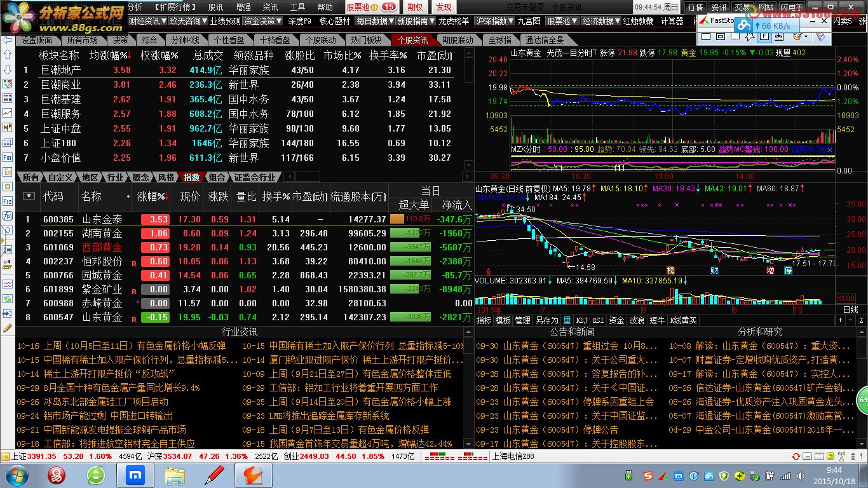Viewport: 868px width, 488px height.
Task: Open FastStone palette output options icon
Action: click(x=799, y=37)
